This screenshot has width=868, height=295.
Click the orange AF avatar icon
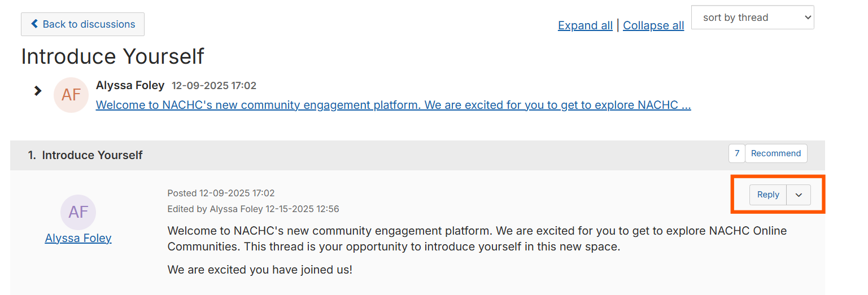click(x=71, y=95)
